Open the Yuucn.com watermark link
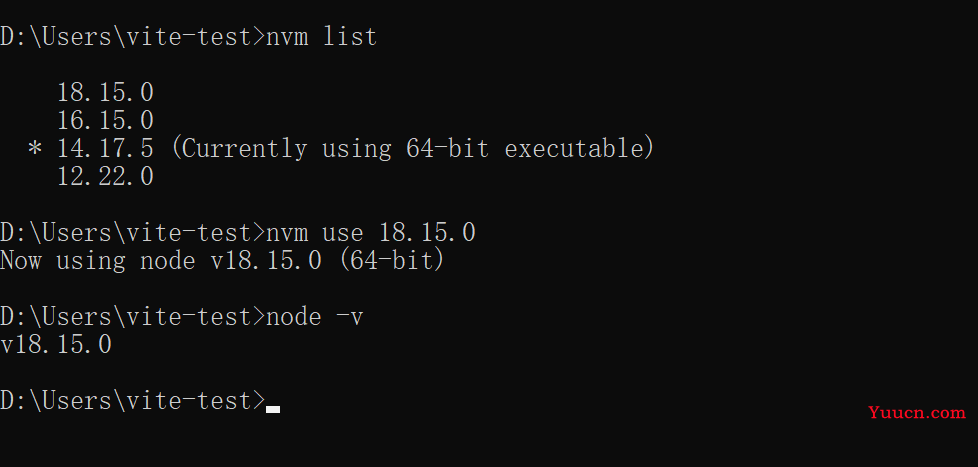Image resolution: width=978 pixels, height=467 pixels. click(917, 412)
